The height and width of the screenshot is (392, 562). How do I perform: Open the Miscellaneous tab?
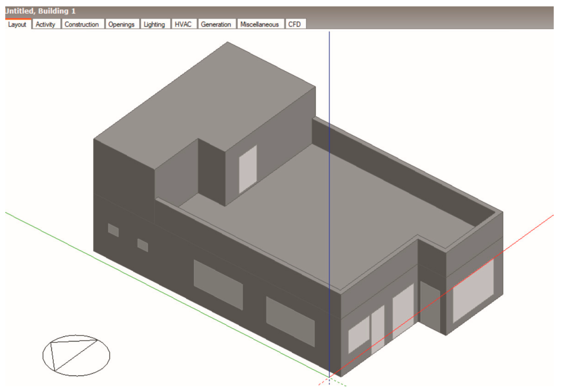pos(259,24)
